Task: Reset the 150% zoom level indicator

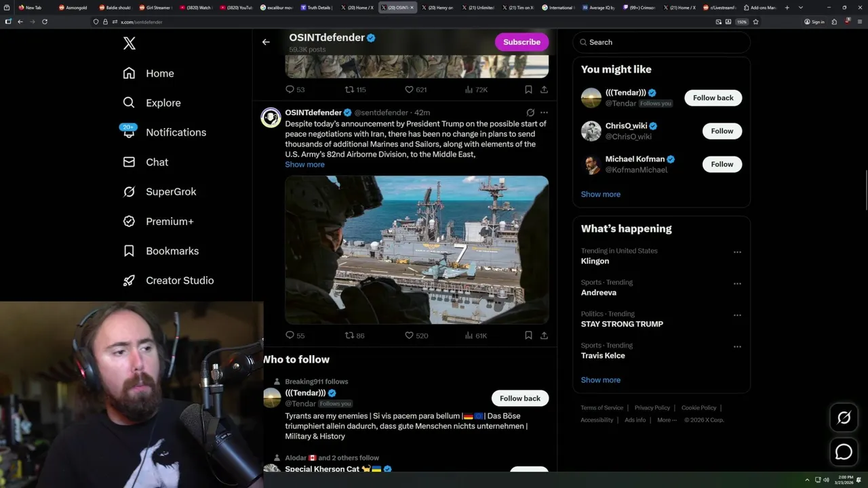Action: click(742, 22)
